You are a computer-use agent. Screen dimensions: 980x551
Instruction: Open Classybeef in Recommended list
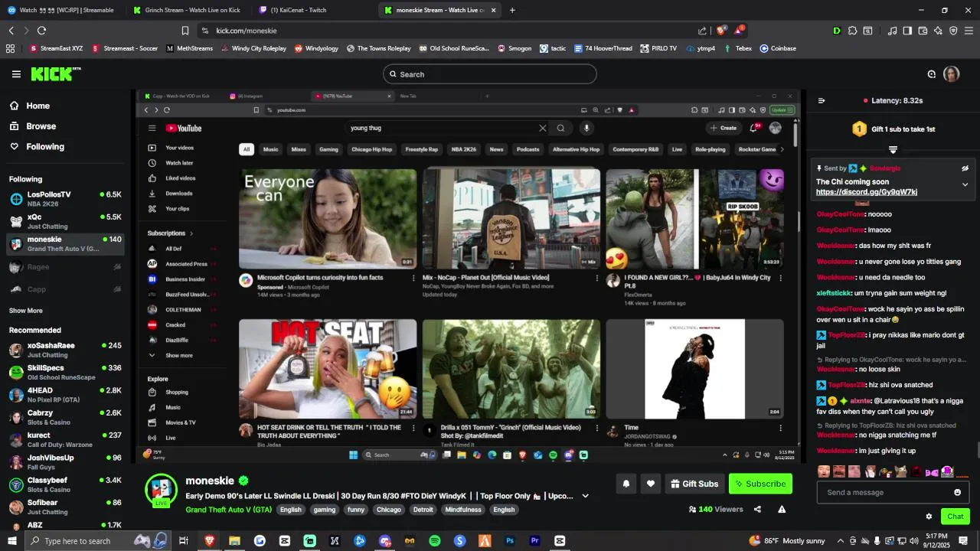[x=66, y=484]
